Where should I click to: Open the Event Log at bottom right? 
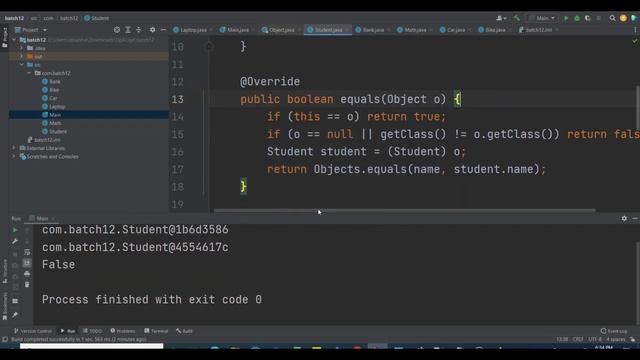pyautogui.click(x=614, y=331)
